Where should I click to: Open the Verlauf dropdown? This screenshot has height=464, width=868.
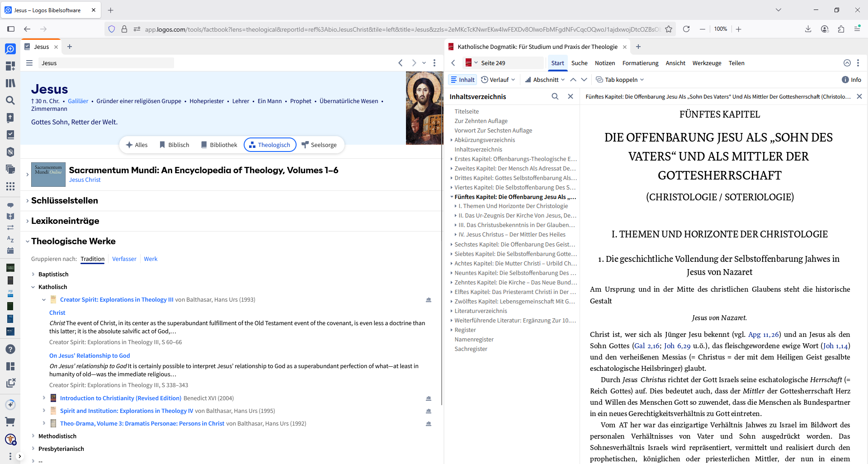498,80
